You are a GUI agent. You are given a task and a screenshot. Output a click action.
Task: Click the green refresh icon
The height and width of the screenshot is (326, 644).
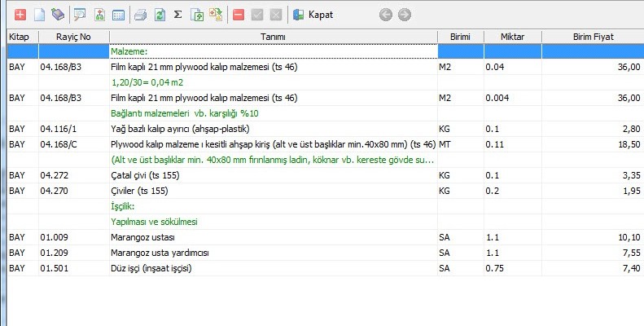tap(159, 15)
